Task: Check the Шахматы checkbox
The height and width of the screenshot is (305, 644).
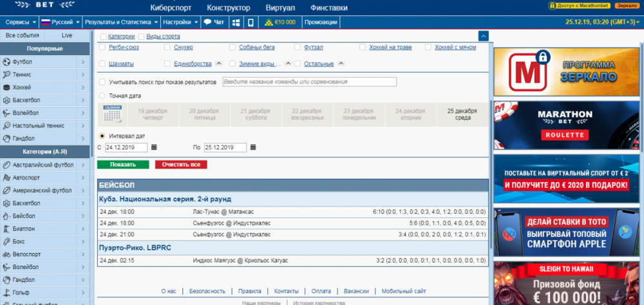Action: click(102, 64)
